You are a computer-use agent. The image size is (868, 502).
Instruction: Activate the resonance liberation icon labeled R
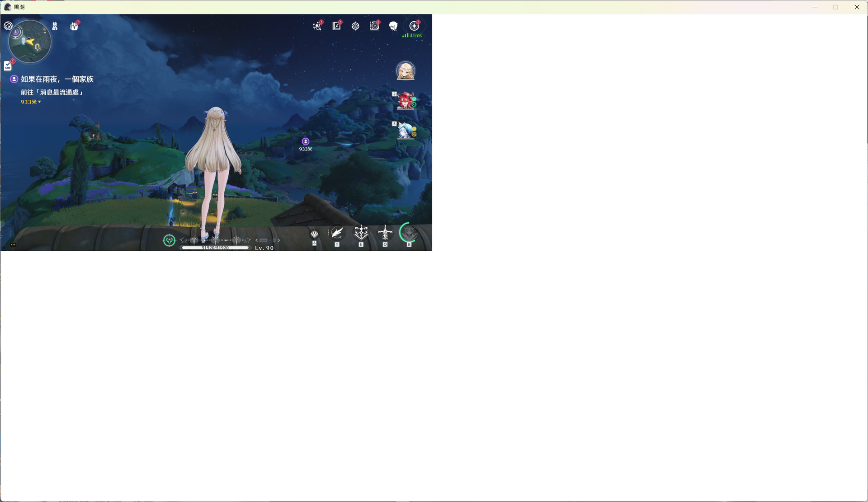click(x=409, y=233)
